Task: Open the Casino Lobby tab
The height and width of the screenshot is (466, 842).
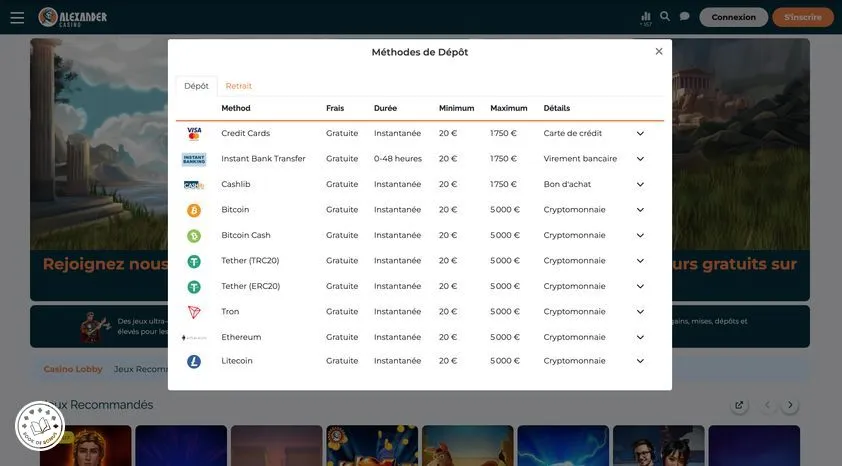Action: point(73,369)
